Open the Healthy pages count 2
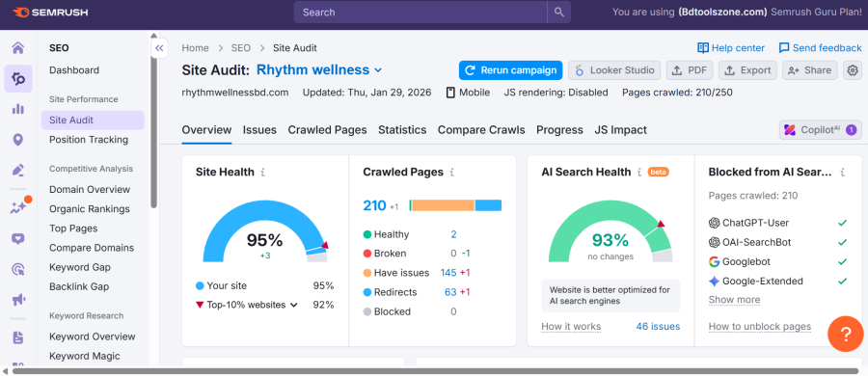Image resolution: width=868 pixels, height=376 pixels. (x=453, y=234)
